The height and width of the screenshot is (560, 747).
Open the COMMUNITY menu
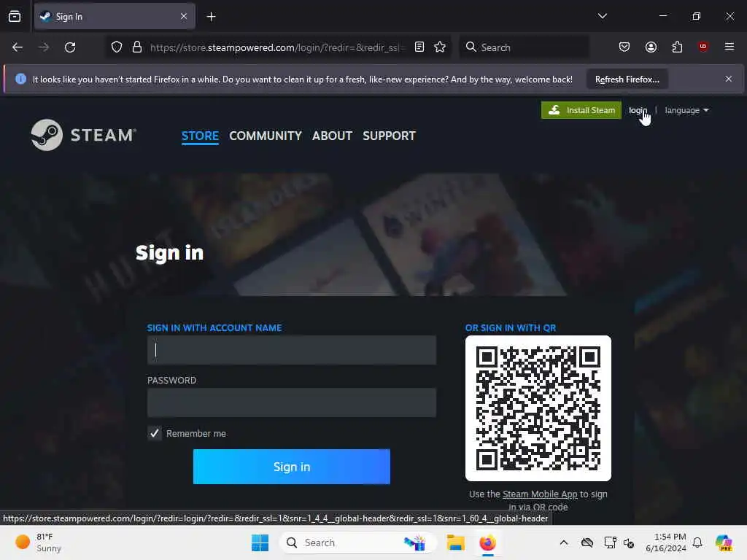[x=266, y=136]
